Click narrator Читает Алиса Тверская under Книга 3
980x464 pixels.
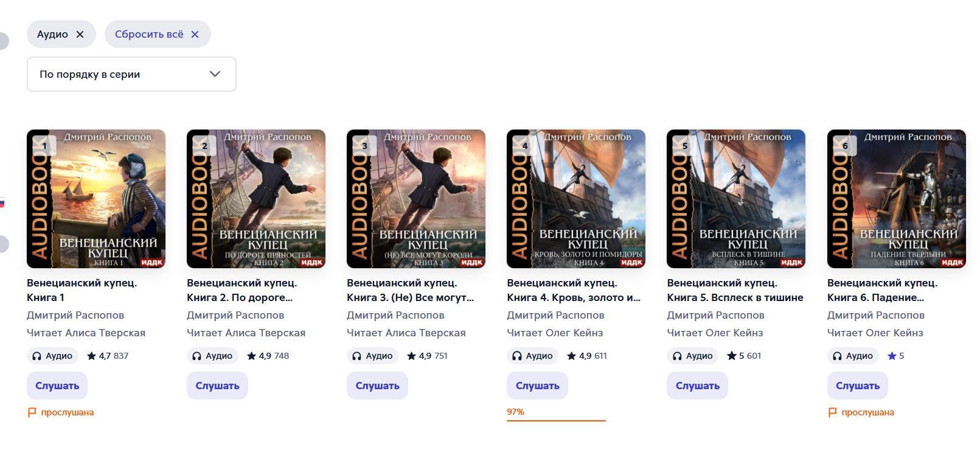[x=406, y=333]
